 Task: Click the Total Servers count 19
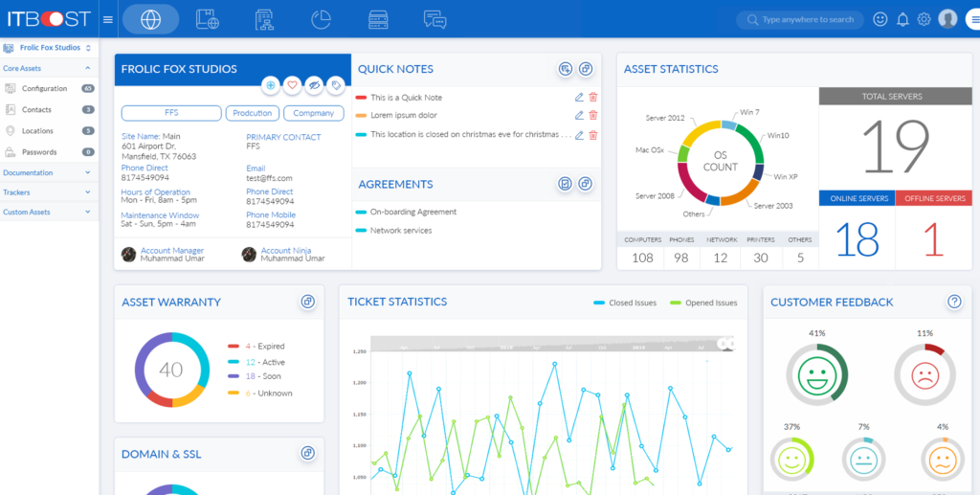coord(896,147)
